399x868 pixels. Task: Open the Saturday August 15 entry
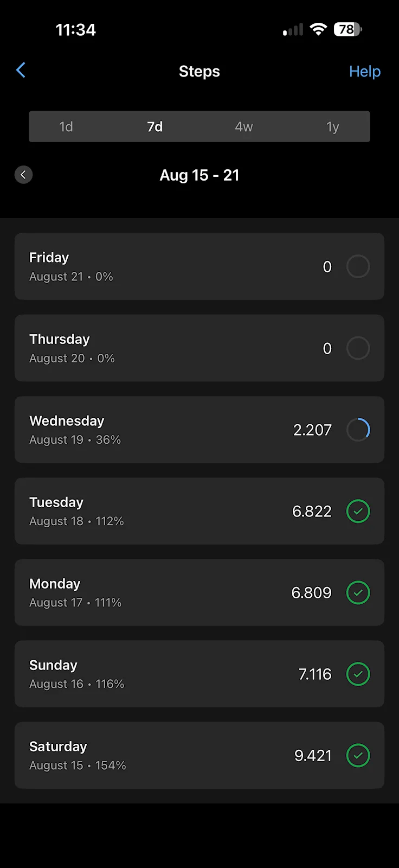click(x=200, y=755)
